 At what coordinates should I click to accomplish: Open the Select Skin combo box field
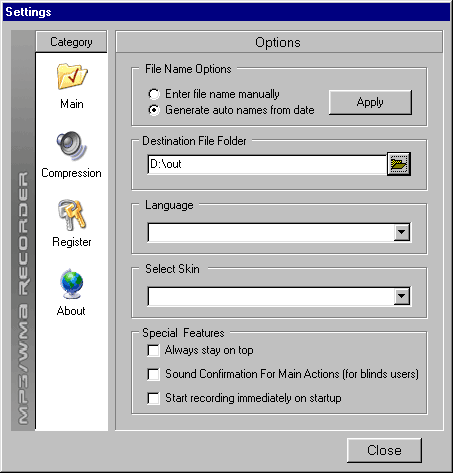click(279, 296)
